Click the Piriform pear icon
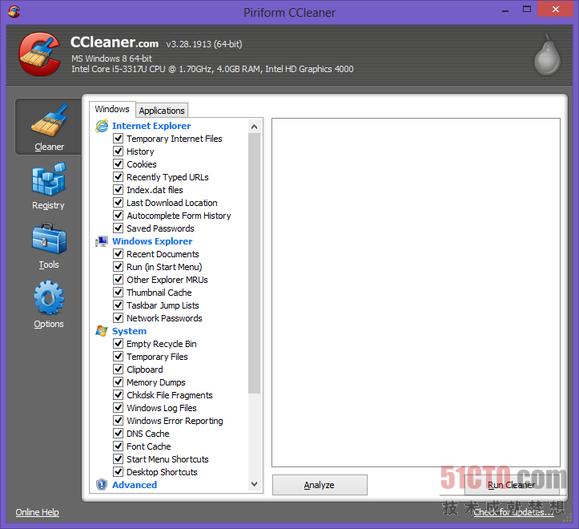 (547, 55)
